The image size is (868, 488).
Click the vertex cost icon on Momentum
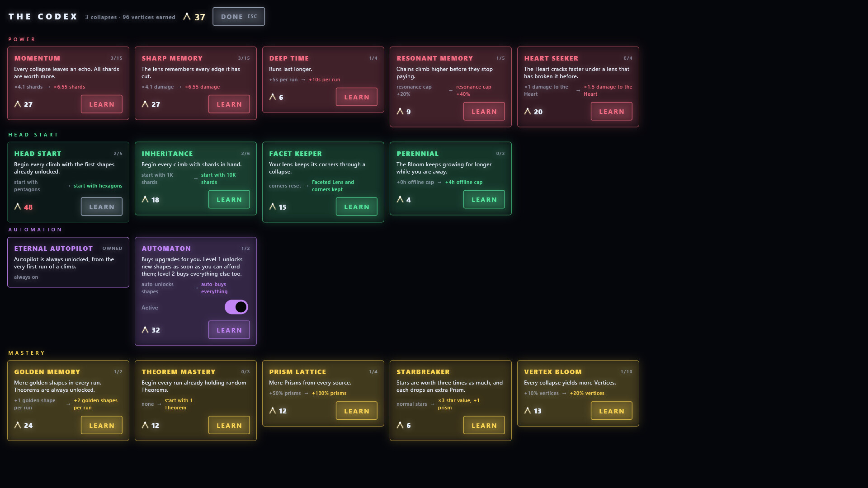coord(18,104)
